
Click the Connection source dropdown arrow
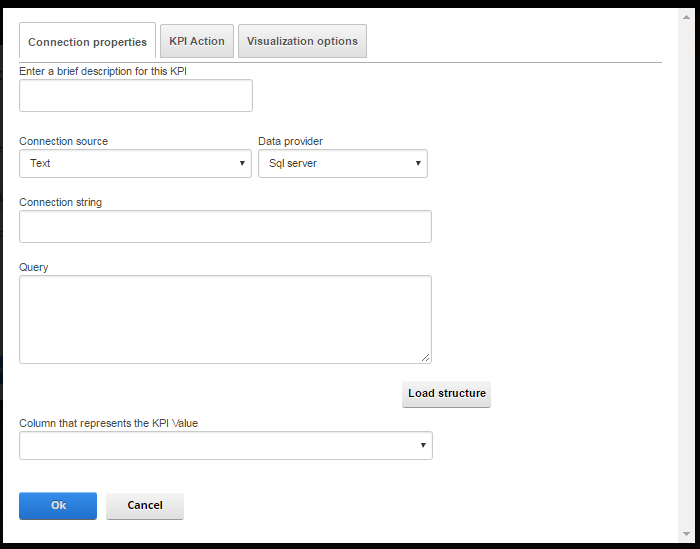[x=242, y=163]
